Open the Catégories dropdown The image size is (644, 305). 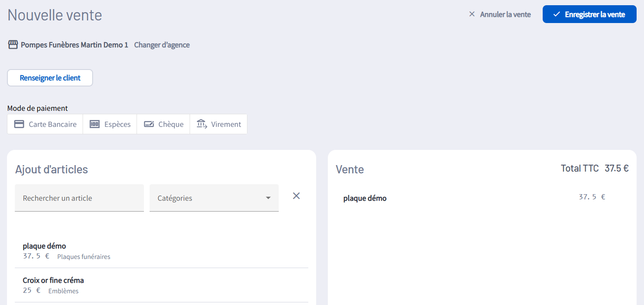tap(209, 198)
